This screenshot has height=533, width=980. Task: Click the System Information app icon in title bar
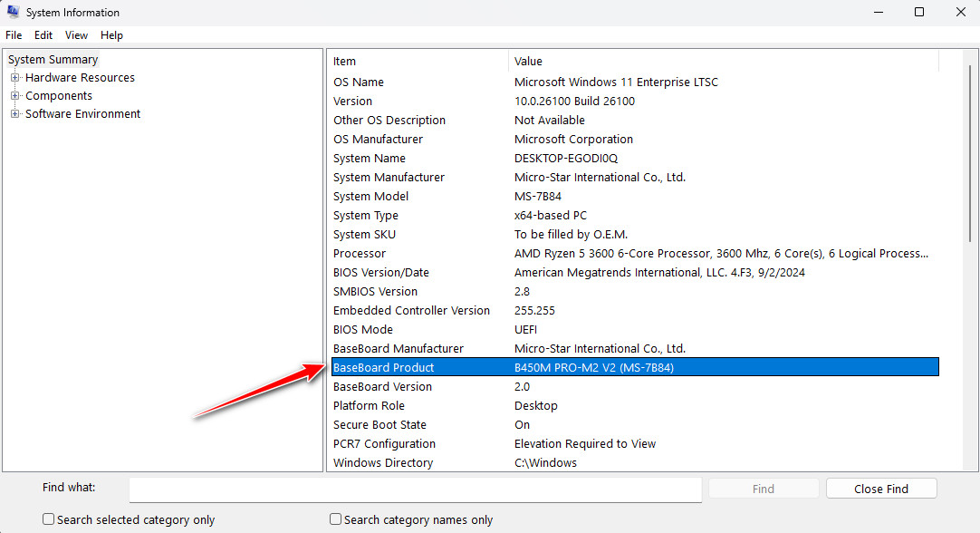13,13
